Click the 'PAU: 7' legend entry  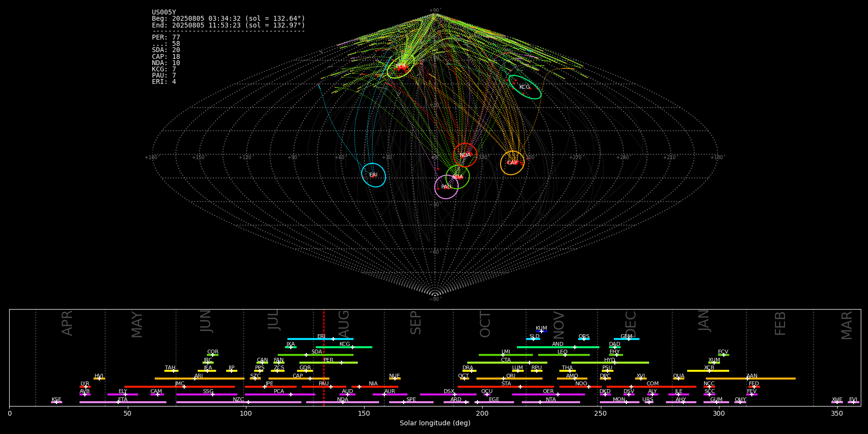pos(164,76)
